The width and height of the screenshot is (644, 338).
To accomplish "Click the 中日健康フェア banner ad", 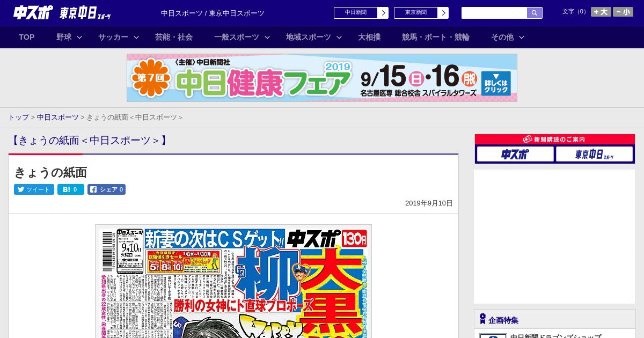I will [322, 78].
